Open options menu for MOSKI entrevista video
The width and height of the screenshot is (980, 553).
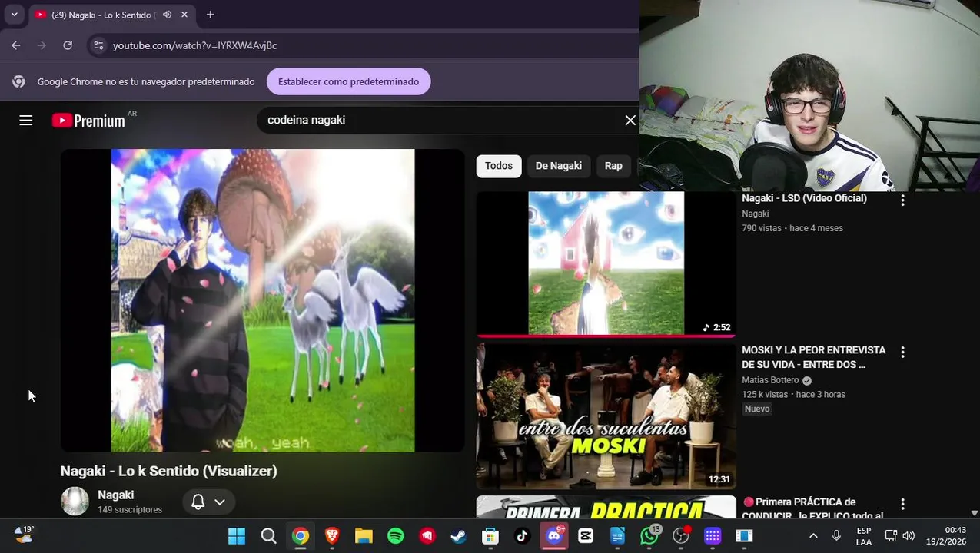tap(902, 352)
